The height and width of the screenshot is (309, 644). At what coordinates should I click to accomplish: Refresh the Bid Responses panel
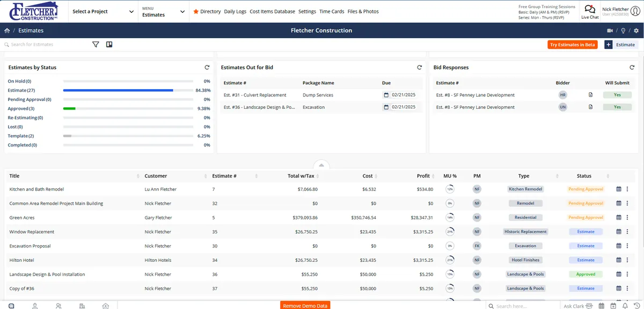click(632, 68)
